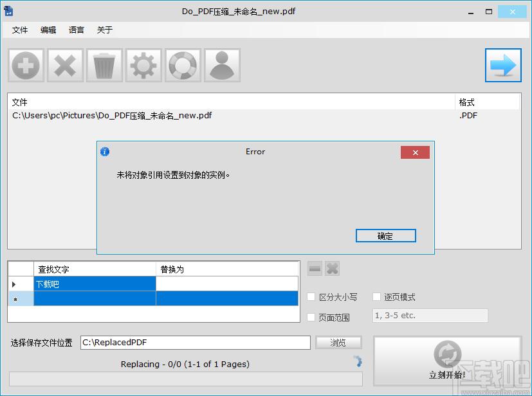This screenshot has height=396, width=532.
Task: Click the minus remove-row icon
Action: click(315, 269)
